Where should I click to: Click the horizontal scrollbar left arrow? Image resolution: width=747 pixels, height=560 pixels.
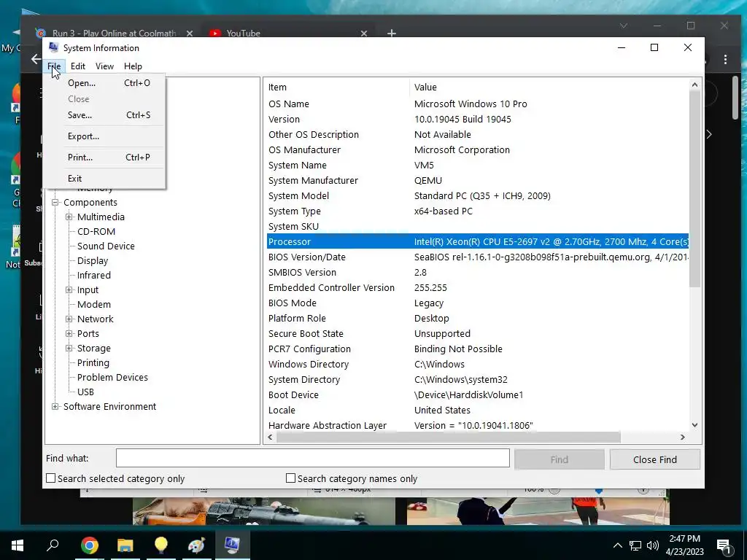pyautogui.click(x=271, y=437)
